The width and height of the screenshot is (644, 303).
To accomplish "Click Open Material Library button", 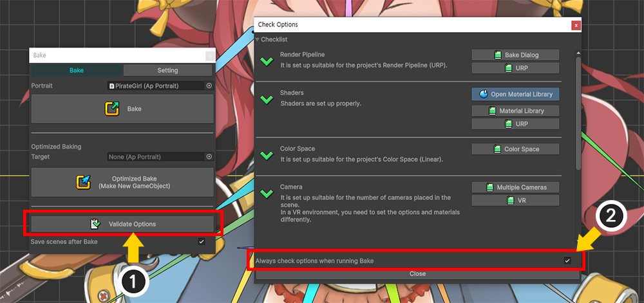I will click(x=515, y=95).
